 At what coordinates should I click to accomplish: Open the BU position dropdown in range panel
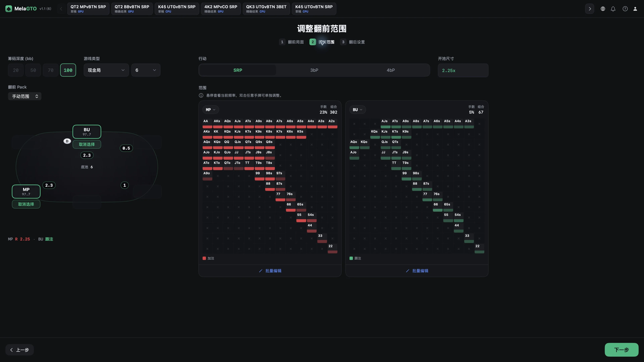coord(358,110)
